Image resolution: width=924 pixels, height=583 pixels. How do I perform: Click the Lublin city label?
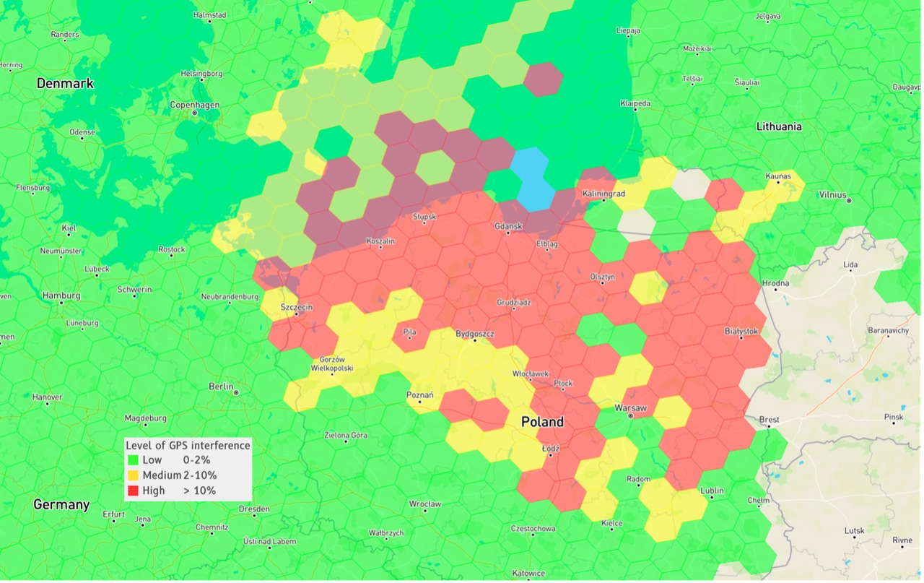712,491
